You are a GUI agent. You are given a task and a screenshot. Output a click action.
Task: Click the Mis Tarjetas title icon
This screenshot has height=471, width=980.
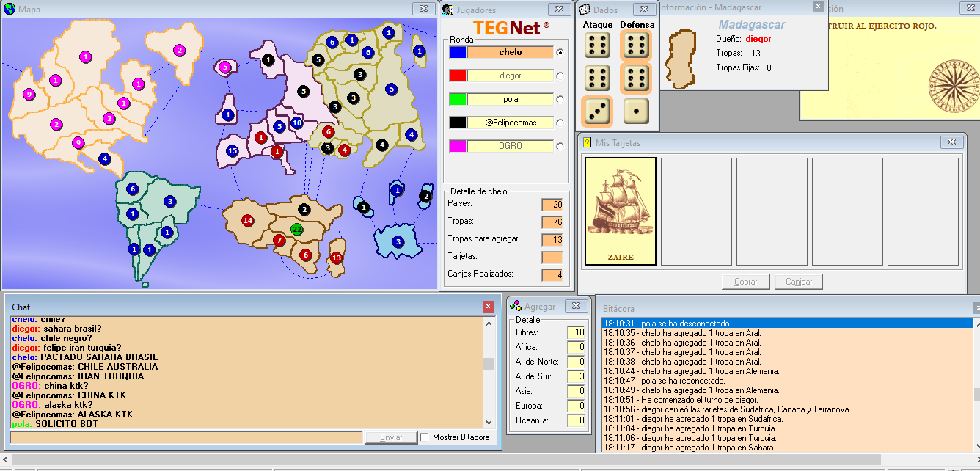[587, 142]
